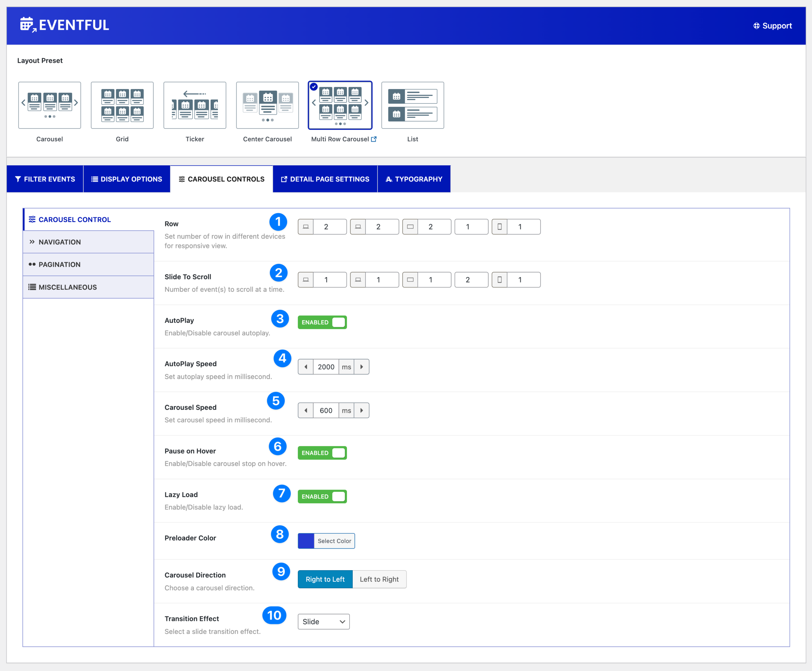
Task: Pick the Ticker layout preset
Action: click(195, 105)
